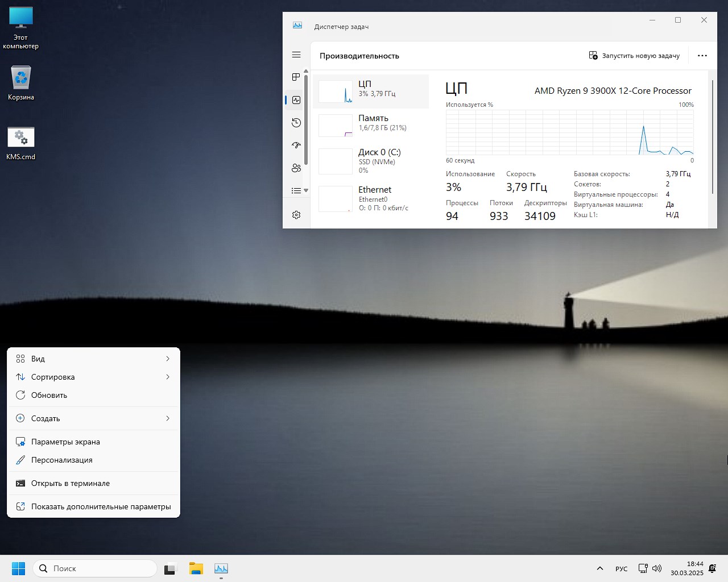Click Показать дополнительные параметры icon

20,506
